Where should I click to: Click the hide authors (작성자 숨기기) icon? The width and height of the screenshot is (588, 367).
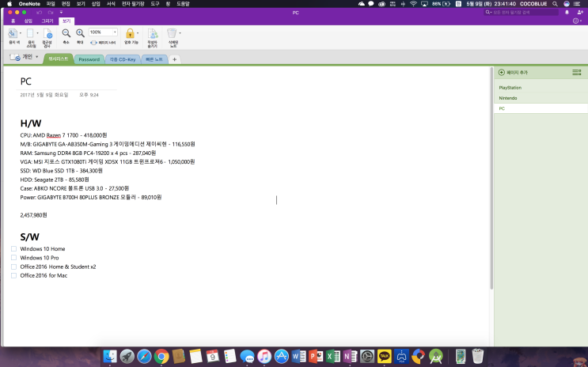[x=153, y=33]
